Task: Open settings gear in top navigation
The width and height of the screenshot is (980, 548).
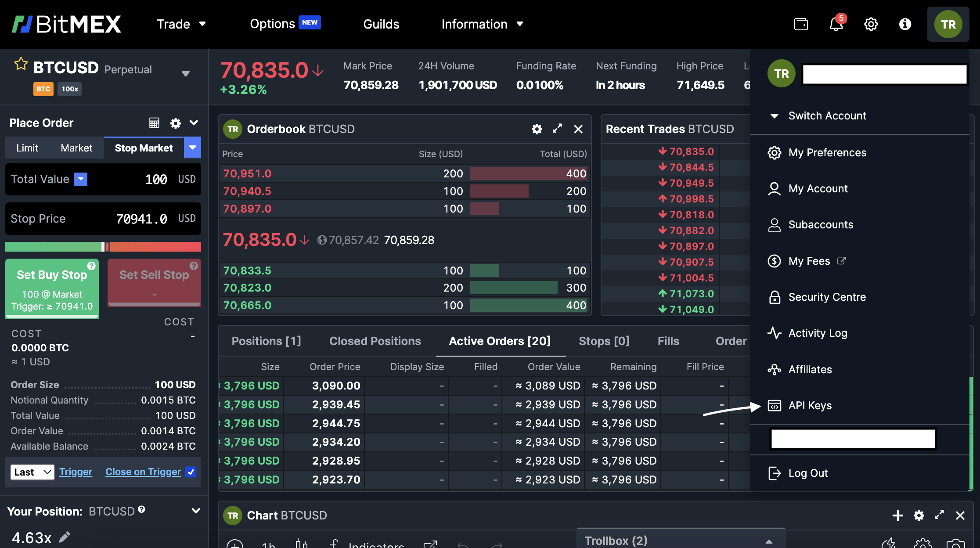Action: 871,24
